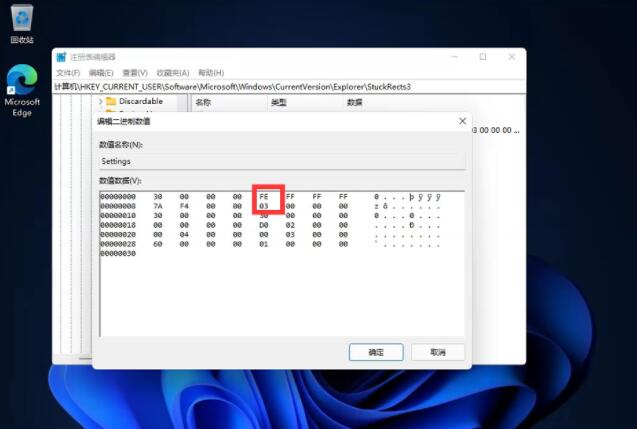Open the 查看(V) menu
This screenshot has height=429, width=637.
click(x=134, y=73)
